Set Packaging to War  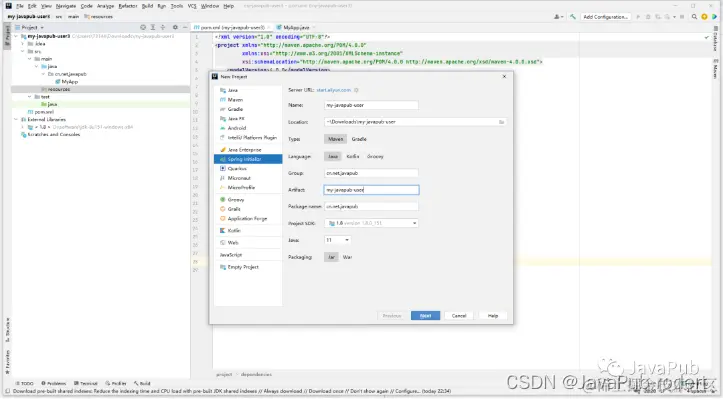347,257
